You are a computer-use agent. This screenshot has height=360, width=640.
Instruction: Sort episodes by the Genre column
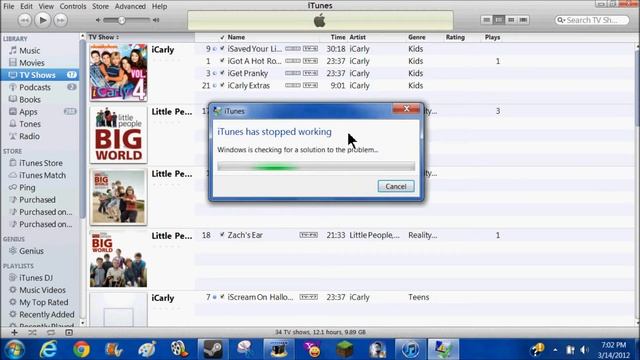[x=417, y=37]
